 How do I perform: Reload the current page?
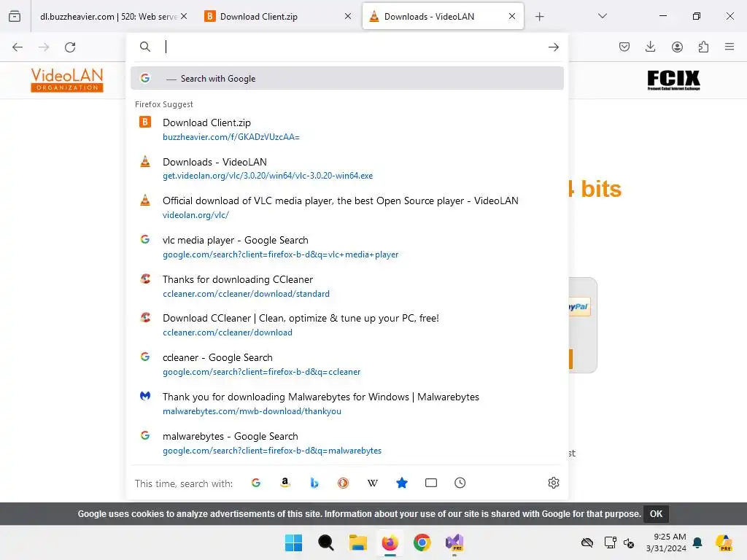coord(70,47)
